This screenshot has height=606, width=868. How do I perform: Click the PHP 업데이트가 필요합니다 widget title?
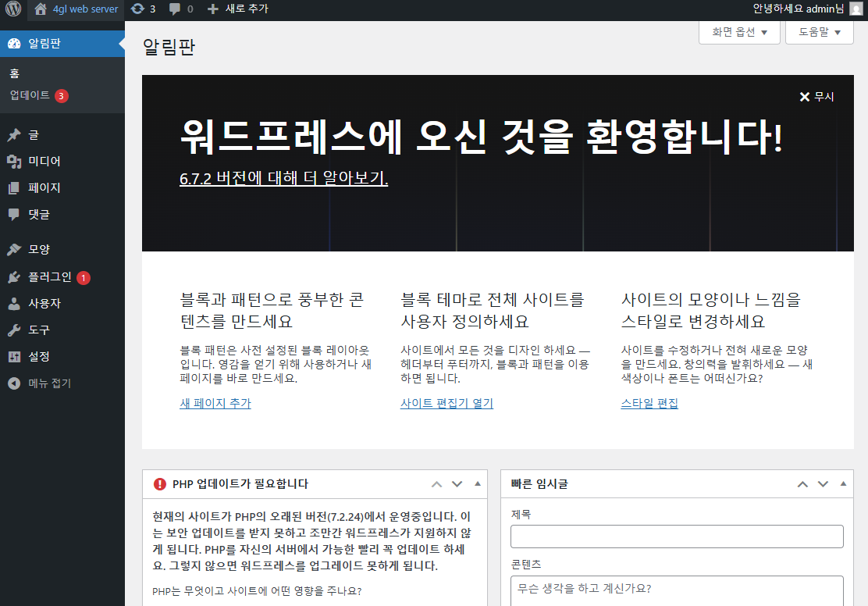coord(240,484)
